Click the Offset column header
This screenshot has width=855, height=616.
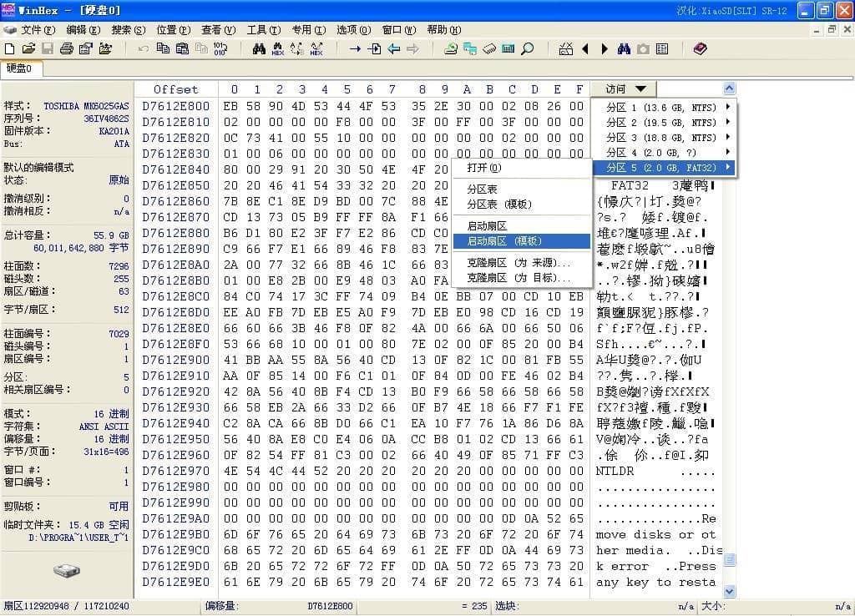point(175,88)
